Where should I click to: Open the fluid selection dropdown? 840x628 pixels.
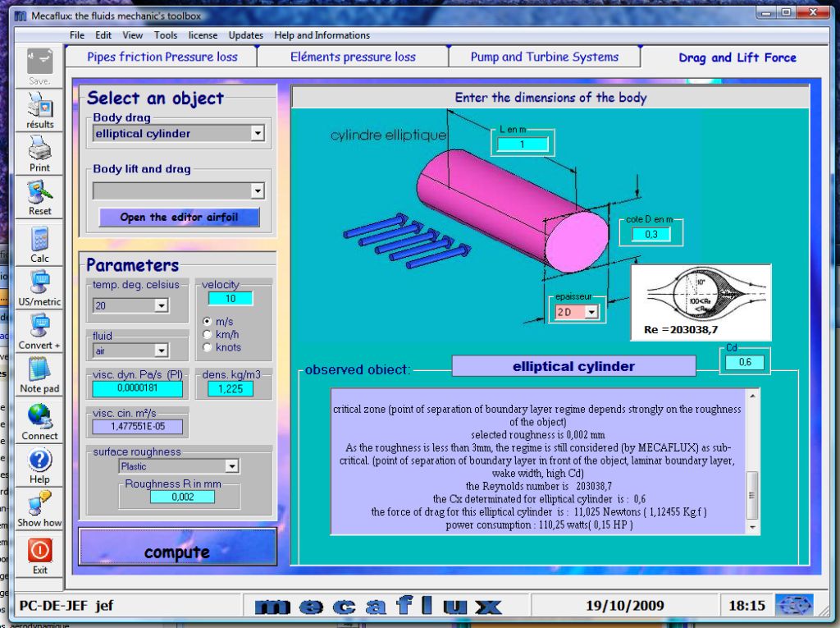pyautogui.click(x=162, y=351)
